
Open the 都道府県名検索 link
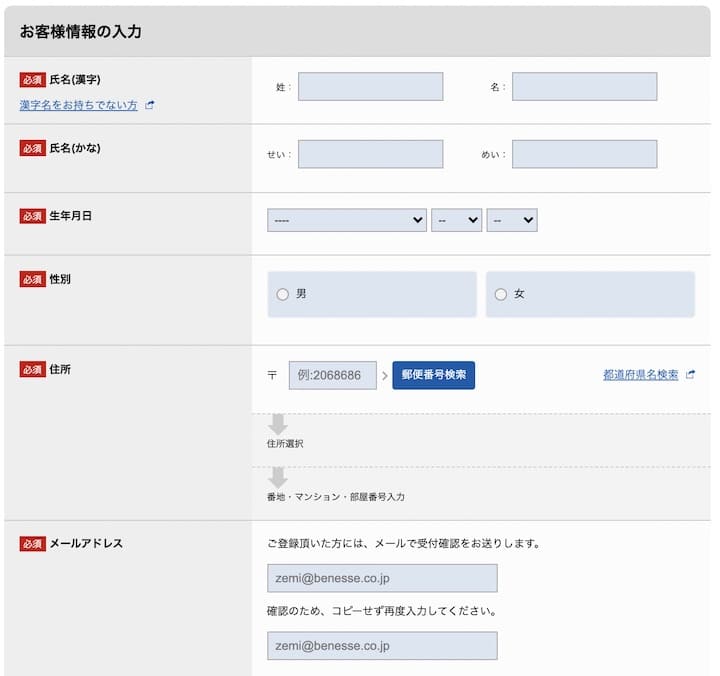pos(640,375)
